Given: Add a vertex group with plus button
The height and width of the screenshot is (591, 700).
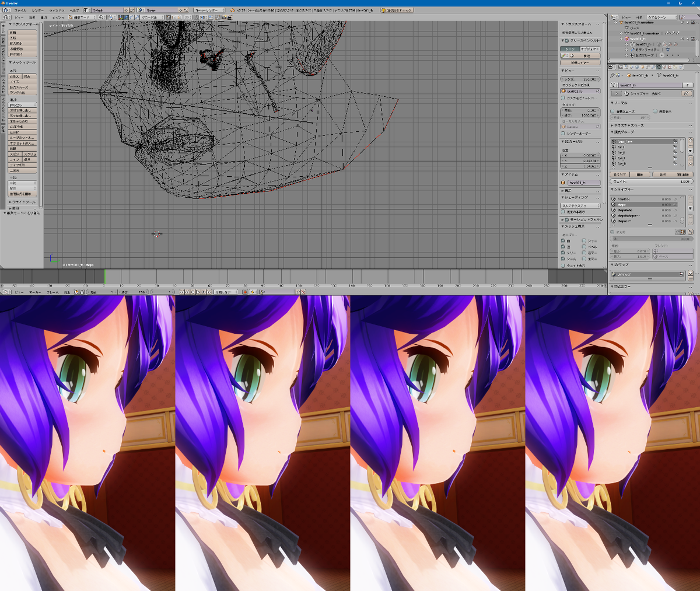Looking at the screenshot, I should point(691,140).
